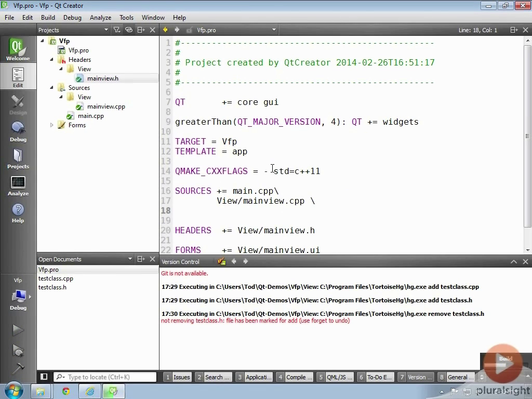The height and width of the screenshot is (399, 532).
Task: Build project with the hammer icon
Action: tap(18, 368)
